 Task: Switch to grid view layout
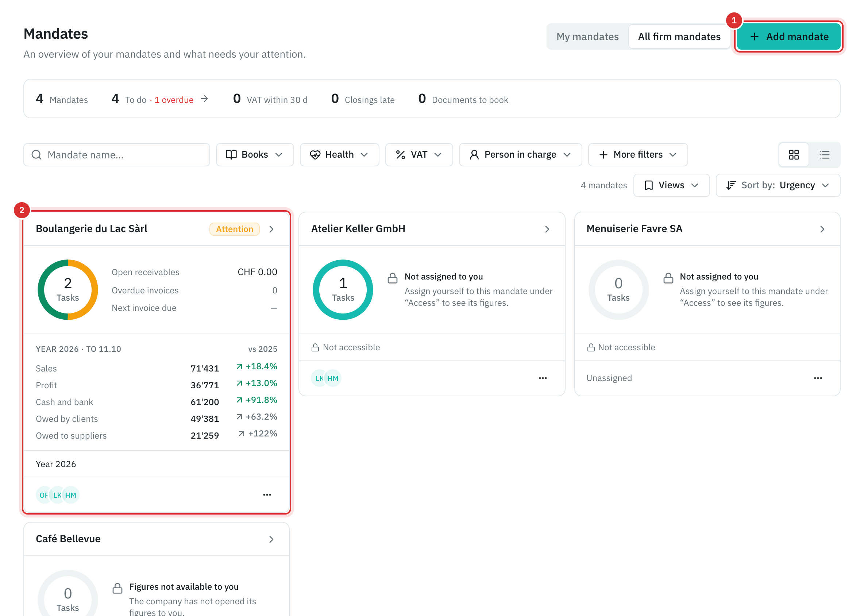click(794, 155)
